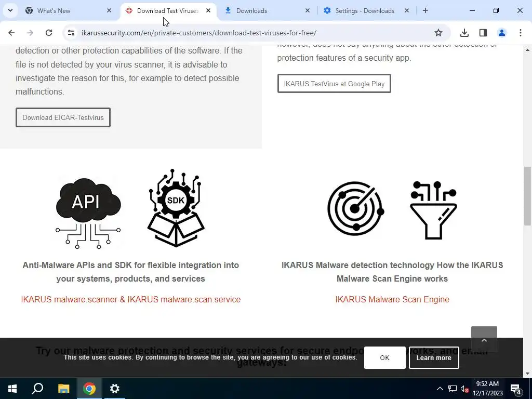Close the What's New tab
Screen dimensions: 532x399
(x=109, y=10)
